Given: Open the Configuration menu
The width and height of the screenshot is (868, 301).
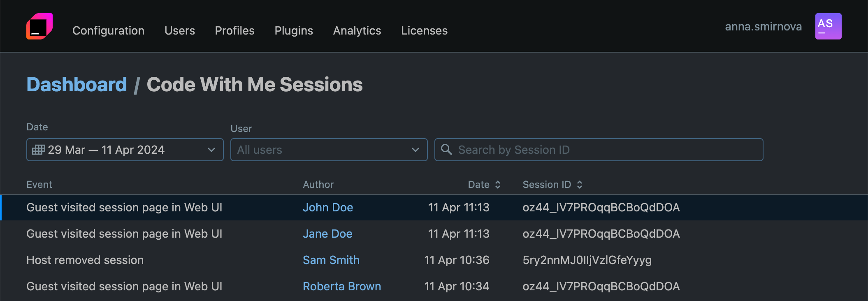Looking at the screenshot, I should 108,30.
